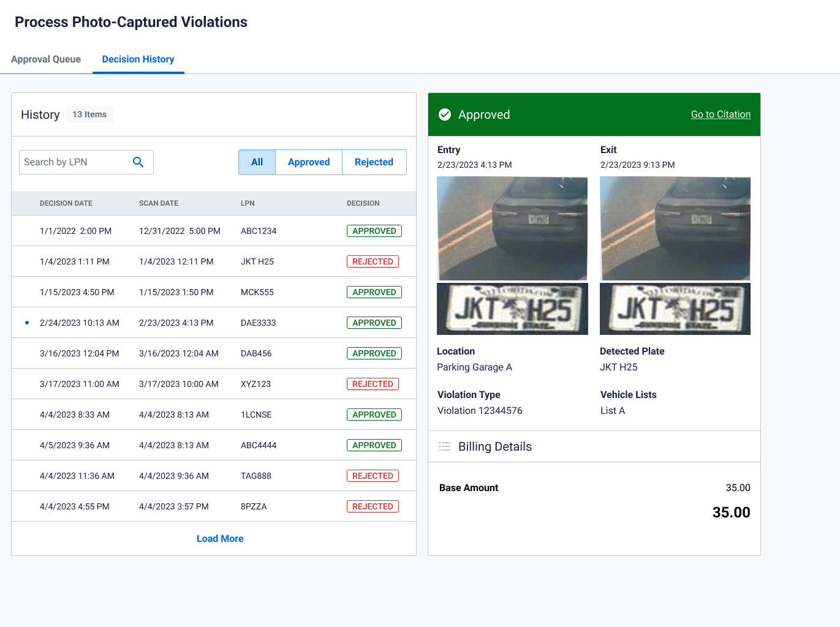
Task: View the Entry license plate close-up
Action: pos(512,309)
